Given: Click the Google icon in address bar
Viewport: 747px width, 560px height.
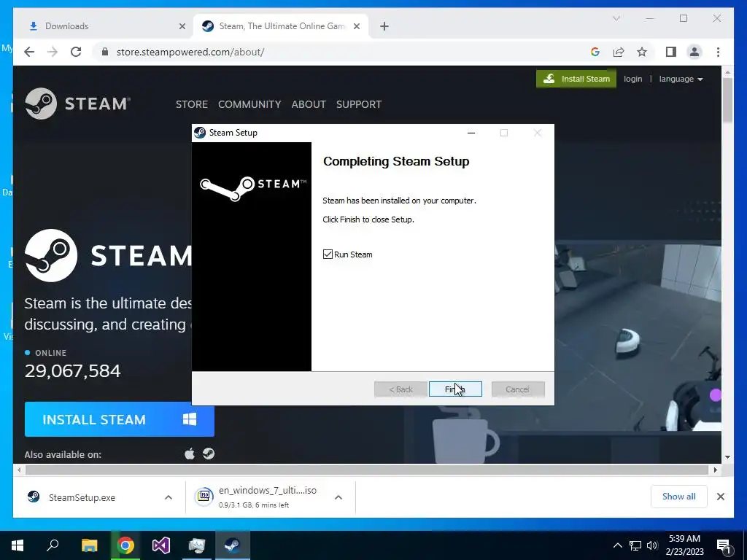Looking at the screenshot, I should pos(595,52).
